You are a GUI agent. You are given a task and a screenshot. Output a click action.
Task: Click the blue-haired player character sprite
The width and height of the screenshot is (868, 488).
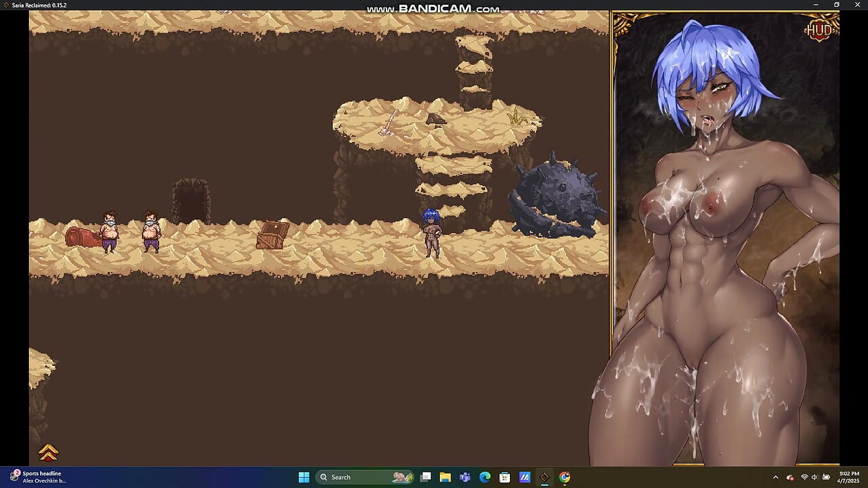[431, 233]
